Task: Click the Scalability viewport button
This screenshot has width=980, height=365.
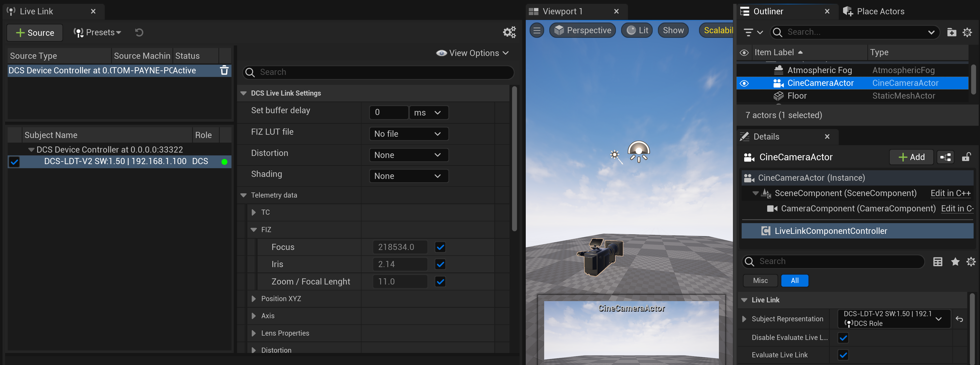Action: tap(716, 30)
